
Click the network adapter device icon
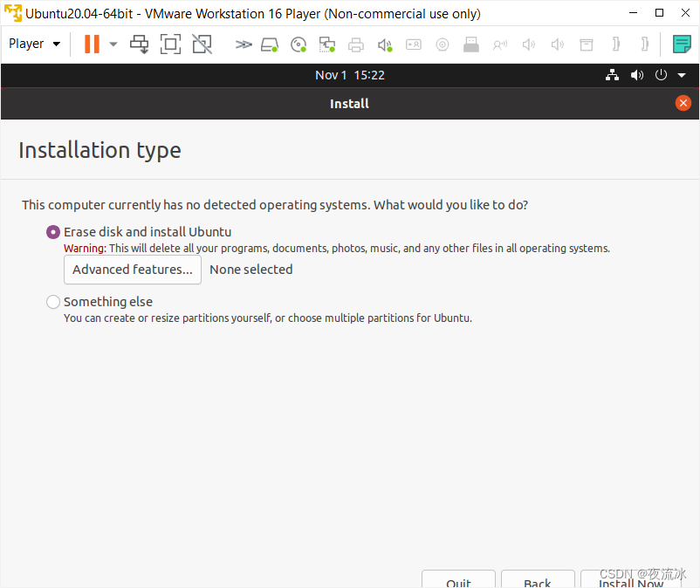click(326, 44)
